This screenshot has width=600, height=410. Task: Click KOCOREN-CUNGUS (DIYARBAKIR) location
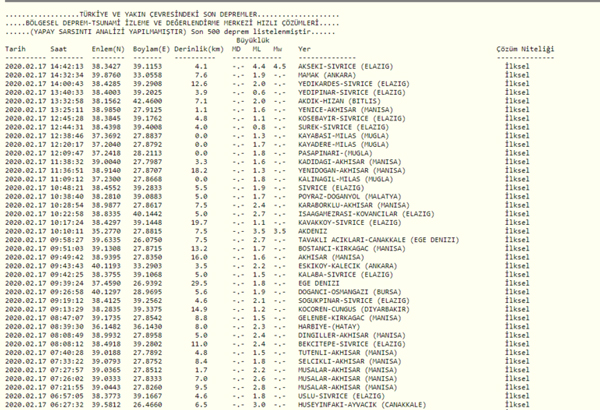(x=354, y=309)
